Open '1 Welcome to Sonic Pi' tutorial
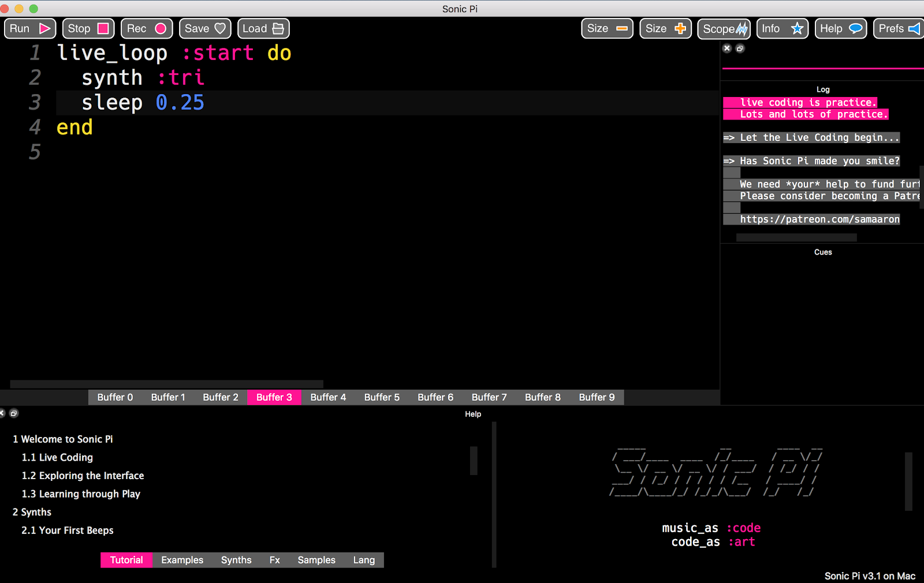 (63, 439)
